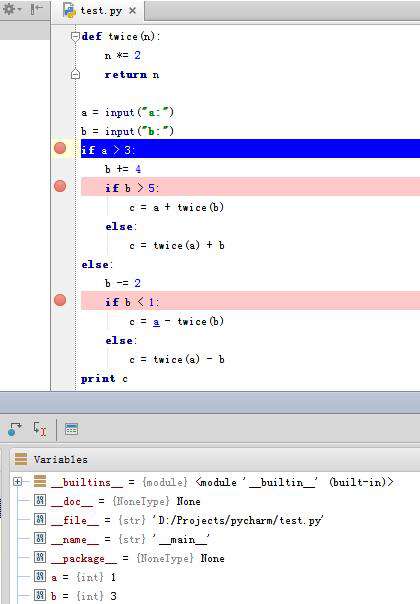Click on 'a = input("a:")' line

[128, 112]
